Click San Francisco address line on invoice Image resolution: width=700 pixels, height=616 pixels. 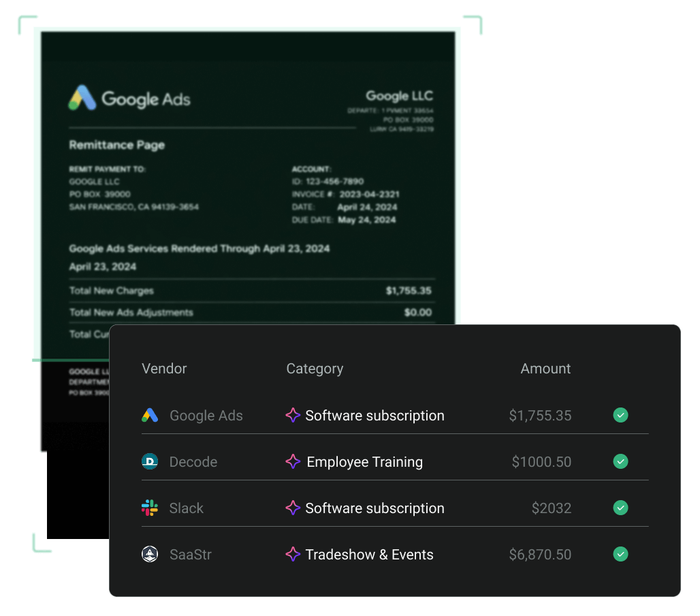pyautogui.click(x=134, y=207)
